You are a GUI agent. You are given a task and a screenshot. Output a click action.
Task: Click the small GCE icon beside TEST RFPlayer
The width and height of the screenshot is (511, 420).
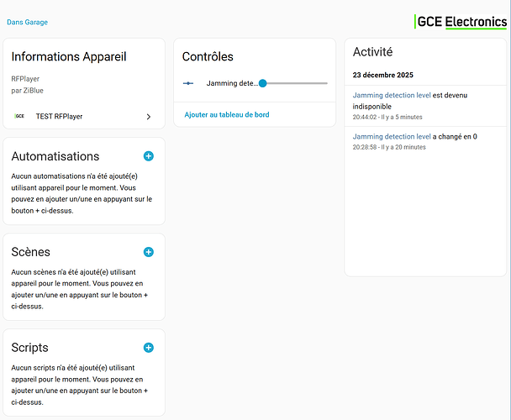tap(19, 117)
